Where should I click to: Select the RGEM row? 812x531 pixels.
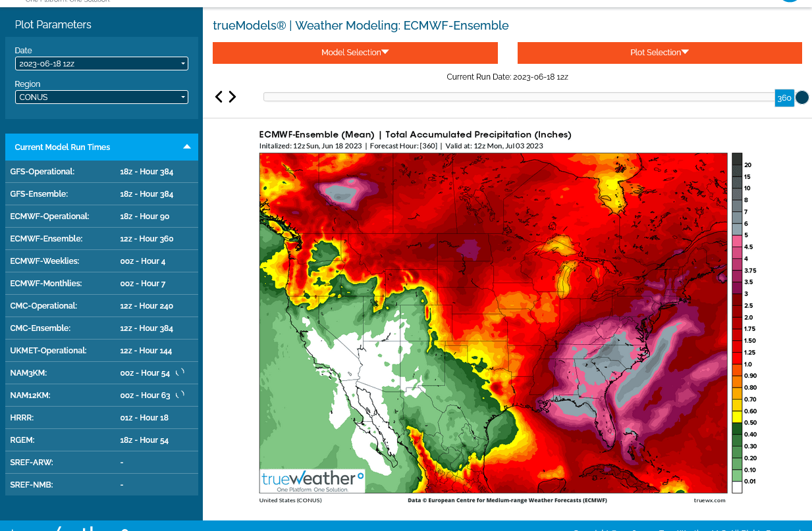click(101, 440)
